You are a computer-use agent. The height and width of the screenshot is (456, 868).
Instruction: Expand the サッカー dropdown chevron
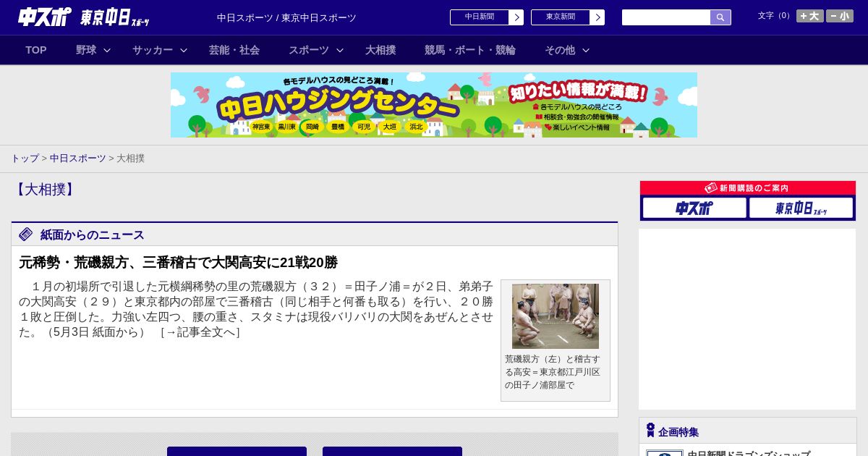pos(184,50)
